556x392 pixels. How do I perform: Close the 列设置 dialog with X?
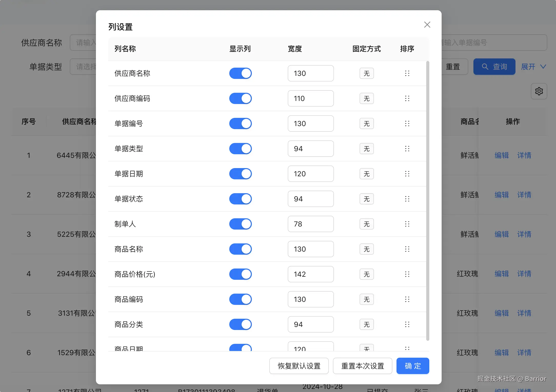tap(427, 25)
